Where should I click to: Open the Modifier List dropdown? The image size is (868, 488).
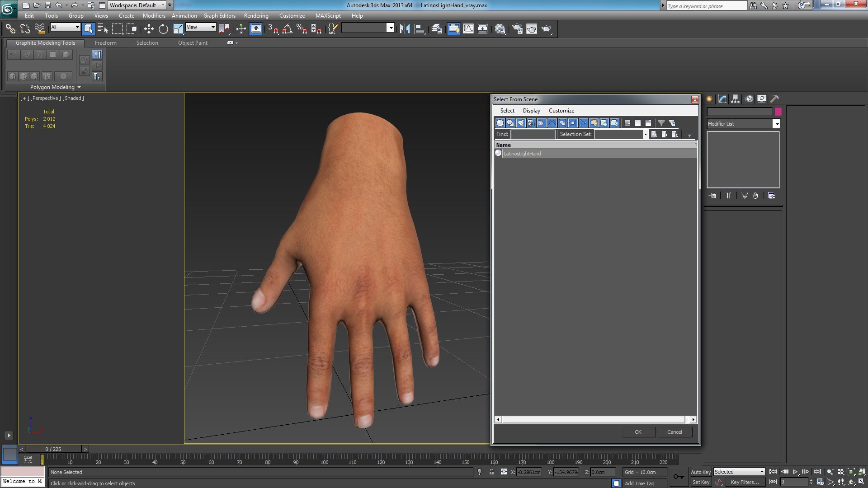tap(776, 124)
